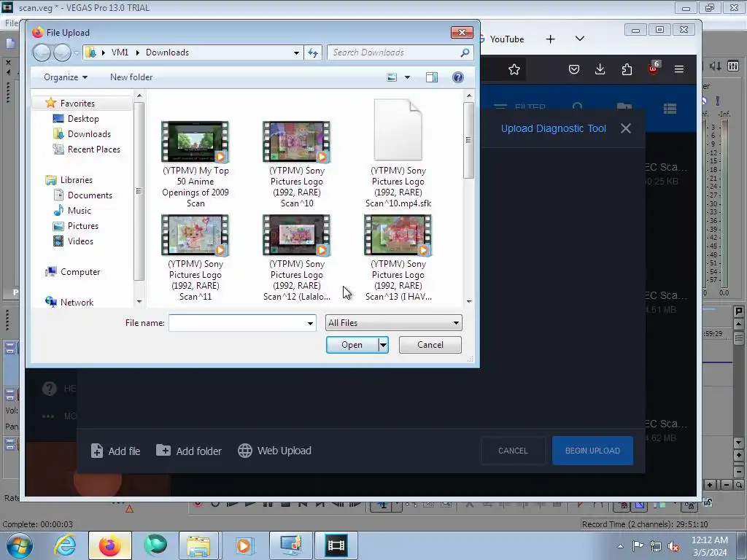Switch to list view icon in web page
Viewport: 747px width, 560px height.
coord(670,109)
